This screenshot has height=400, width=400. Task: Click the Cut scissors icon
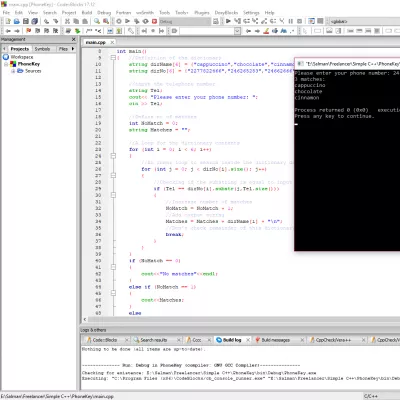[x=67, y=21]
